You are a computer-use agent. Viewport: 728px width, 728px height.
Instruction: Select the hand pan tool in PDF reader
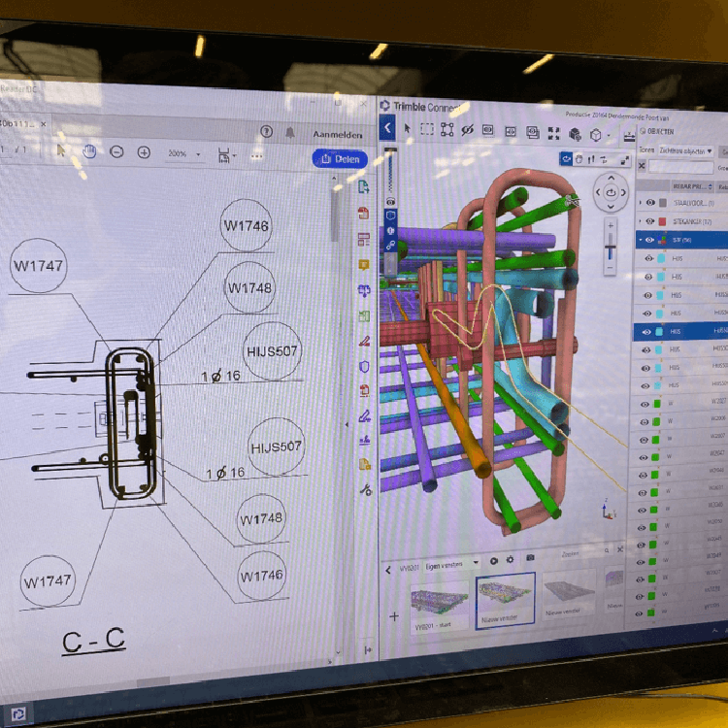tap(89, 151)
